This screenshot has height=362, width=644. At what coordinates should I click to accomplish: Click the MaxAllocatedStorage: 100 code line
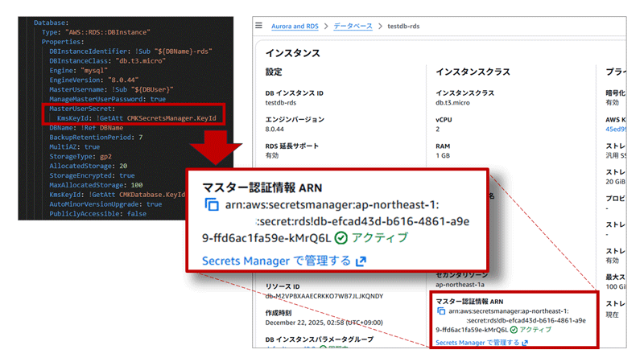[96, 185]
